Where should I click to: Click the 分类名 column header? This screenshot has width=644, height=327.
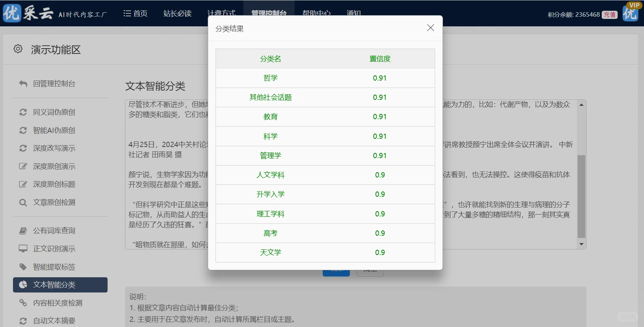point(270,59)
